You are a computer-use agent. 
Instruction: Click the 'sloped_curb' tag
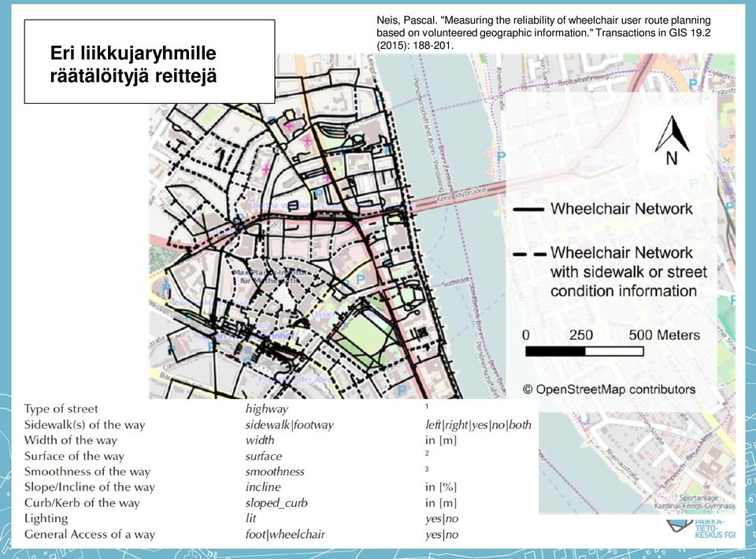[276, 503]
